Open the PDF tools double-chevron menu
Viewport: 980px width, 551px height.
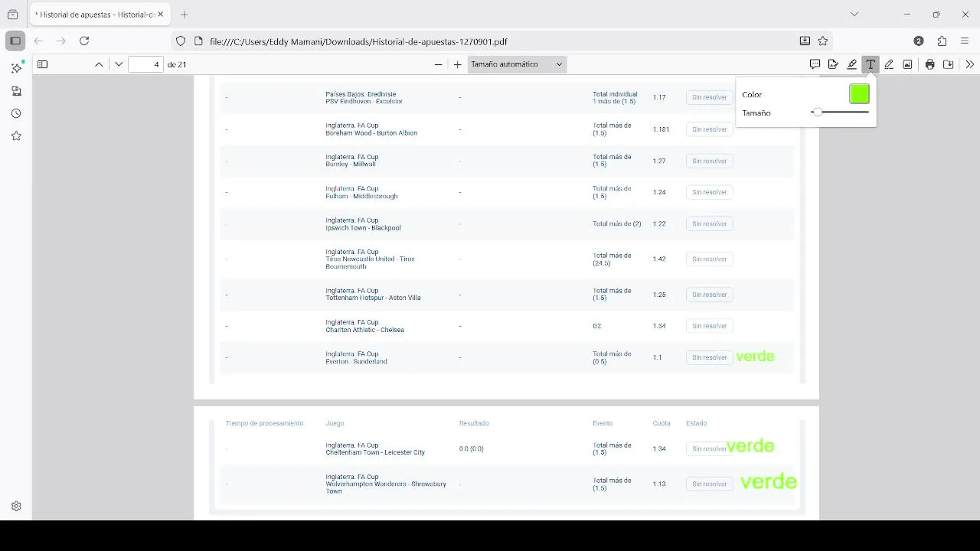click(x=970, y=64)
